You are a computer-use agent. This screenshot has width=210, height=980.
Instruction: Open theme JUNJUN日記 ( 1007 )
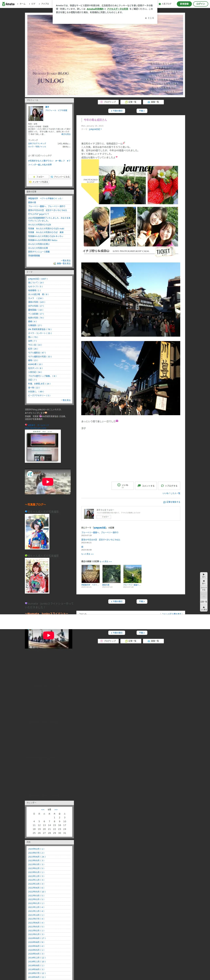pos(38,279)
